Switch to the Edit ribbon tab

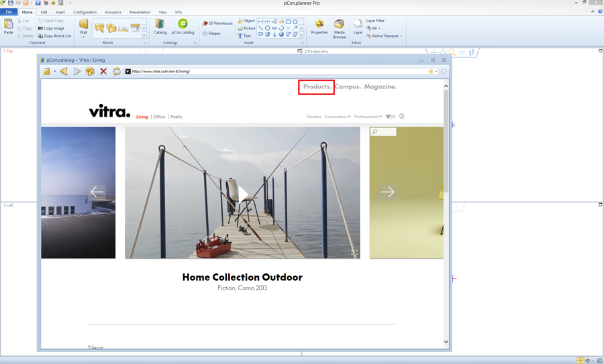pyautogui.click(x=44, y=12)
